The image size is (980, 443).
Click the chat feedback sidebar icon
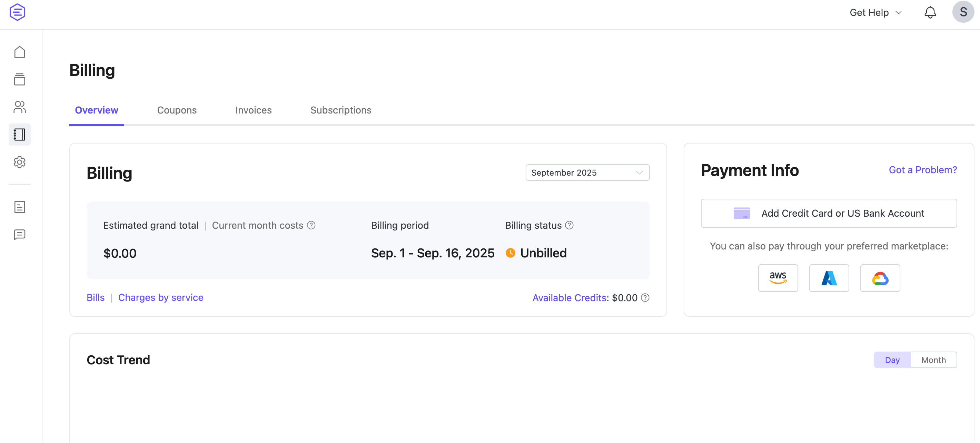[x=19, y=235]
